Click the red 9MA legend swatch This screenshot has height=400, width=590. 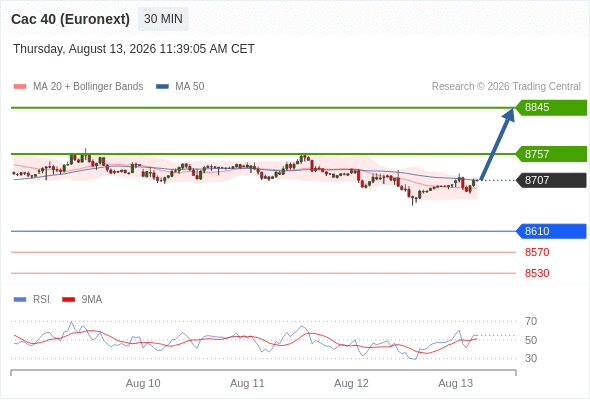(68, 300)
